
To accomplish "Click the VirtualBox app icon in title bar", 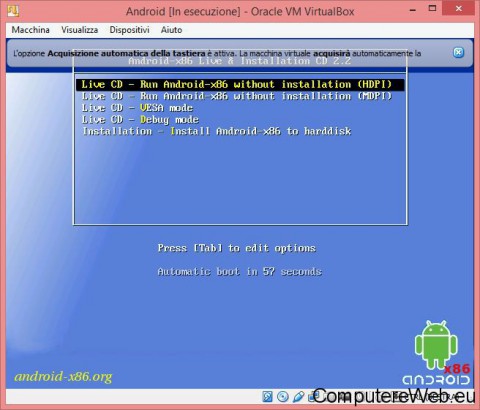I will [x=13, y=11].
